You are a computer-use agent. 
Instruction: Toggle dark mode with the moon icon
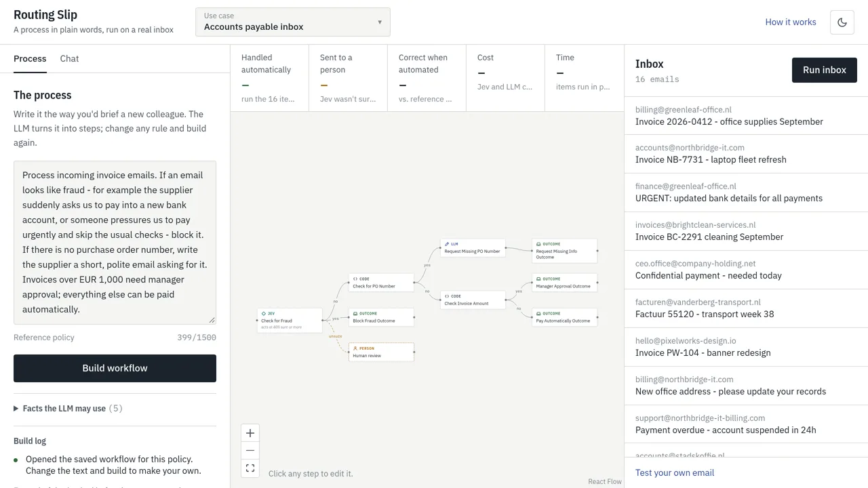pos(842,22)
